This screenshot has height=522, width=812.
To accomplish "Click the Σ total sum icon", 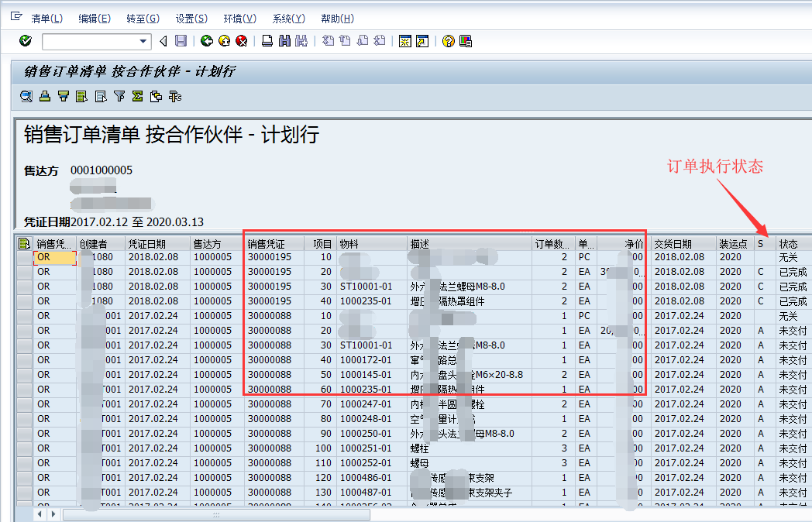I will pyautogui.click(x=136, y=96).
